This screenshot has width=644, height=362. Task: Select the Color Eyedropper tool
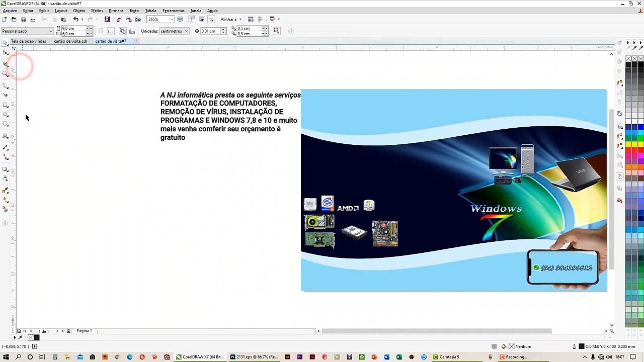(x=6, y=190)
